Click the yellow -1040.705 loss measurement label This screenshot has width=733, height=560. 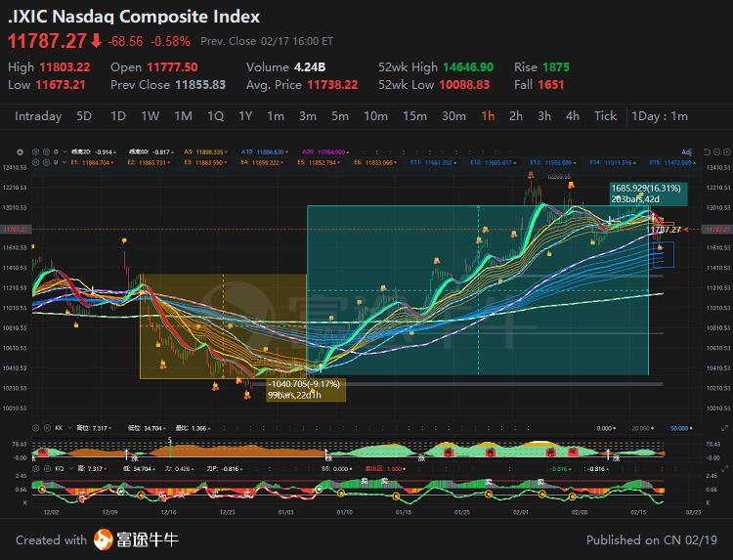pyautogui.click(x=304, y=390)
